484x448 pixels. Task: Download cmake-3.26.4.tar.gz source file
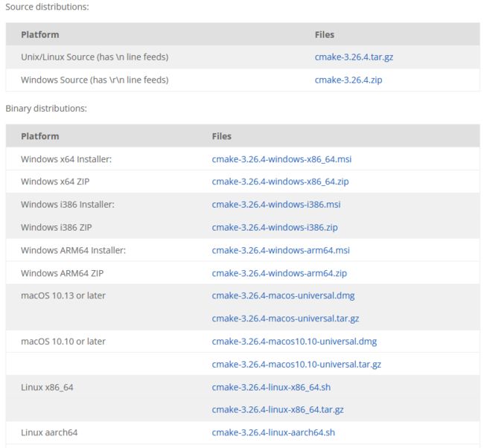point(354,57)
